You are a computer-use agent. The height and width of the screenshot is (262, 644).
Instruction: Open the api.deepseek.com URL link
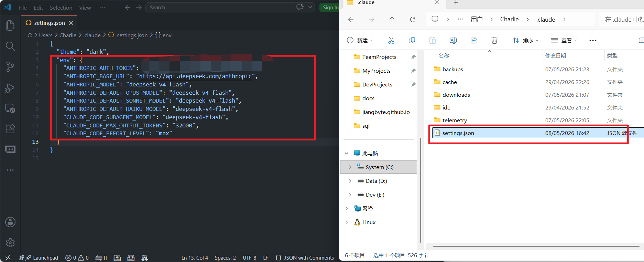tap(195, 76)
